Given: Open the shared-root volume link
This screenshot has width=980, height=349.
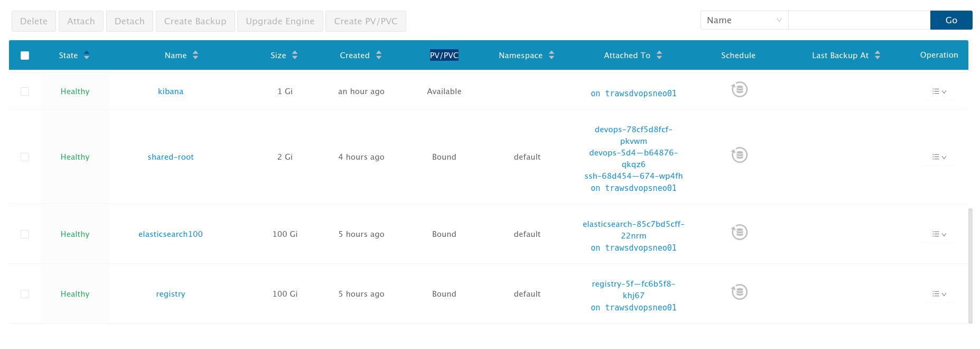Looking at the screenshot, I should [171, 157].
